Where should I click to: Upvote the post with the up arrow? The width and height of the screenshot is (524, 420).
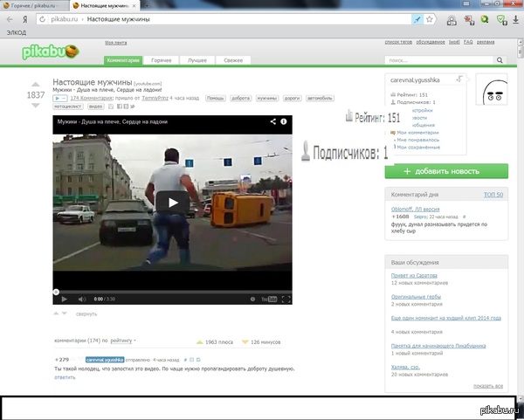click(x=36, y=82)
